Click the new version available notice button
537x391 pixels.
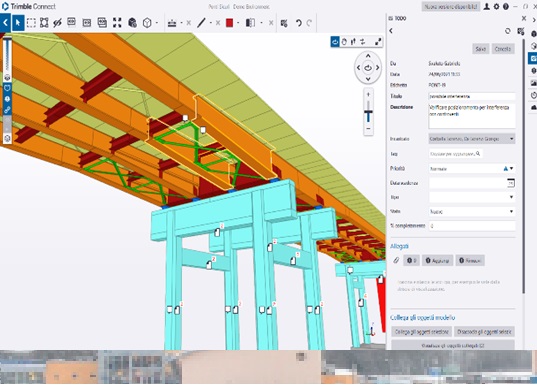(x=451, y=7)
